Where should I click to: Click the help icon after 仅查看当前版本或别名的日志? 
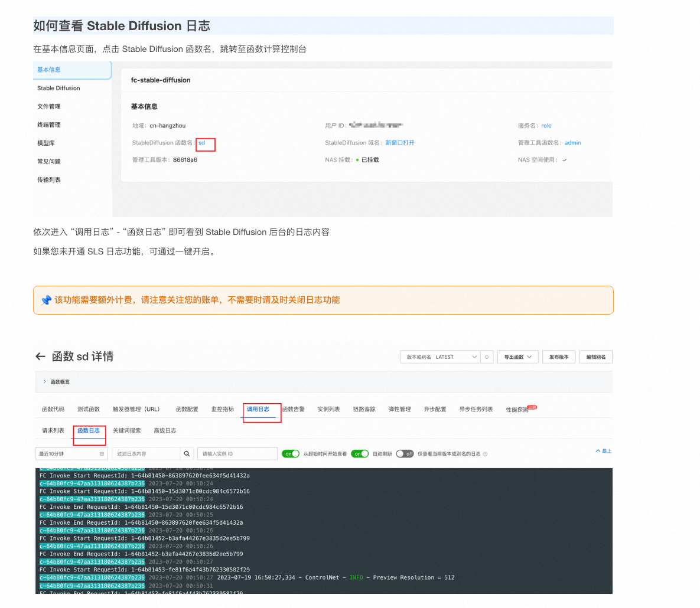(485, 454)
